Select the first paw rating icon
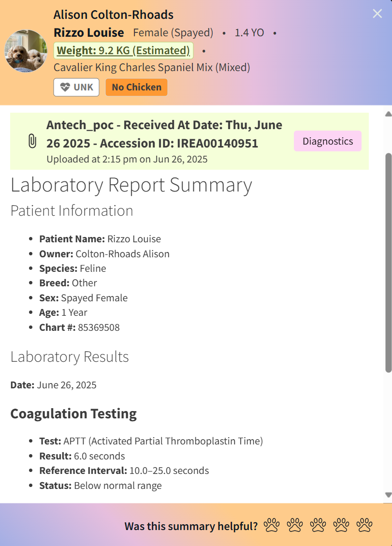This screenshot has height=546, width=392. 272,525
